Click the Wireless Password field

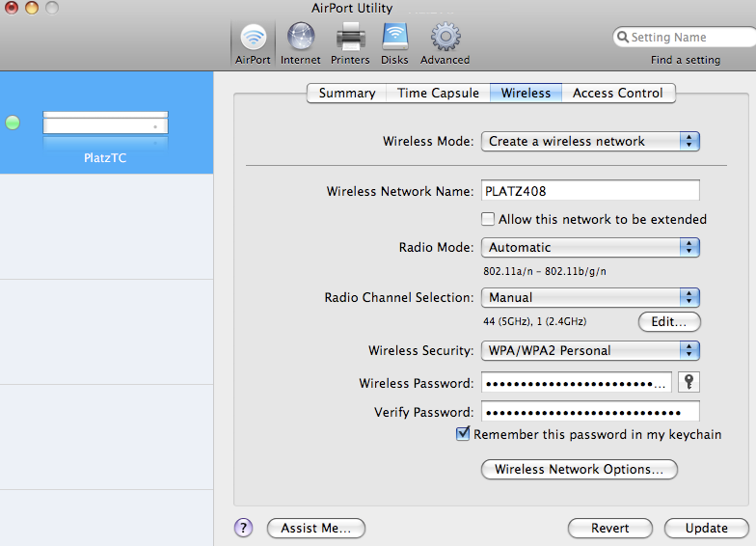(577, 382)
